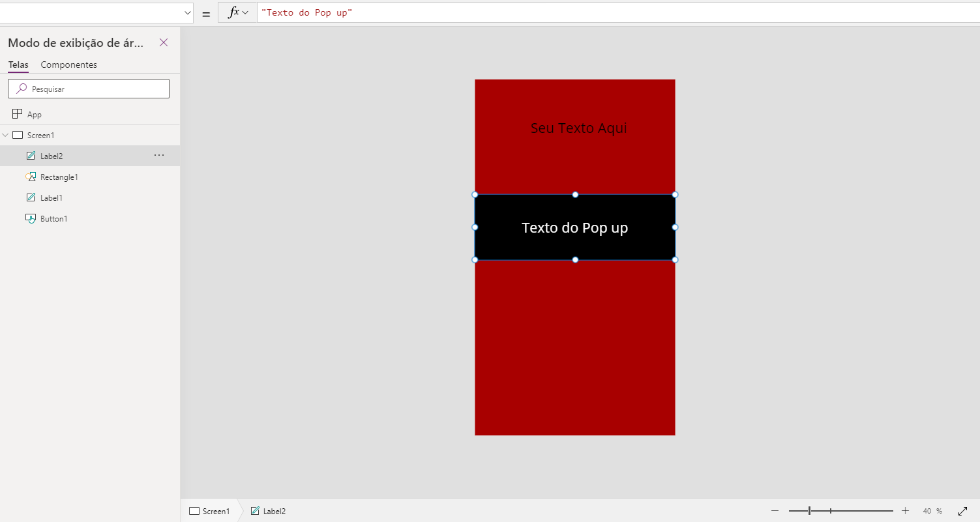This screenshot has height=522, width=980.
Task: Select Screen1 in the tree view
Action: point(90,135)
